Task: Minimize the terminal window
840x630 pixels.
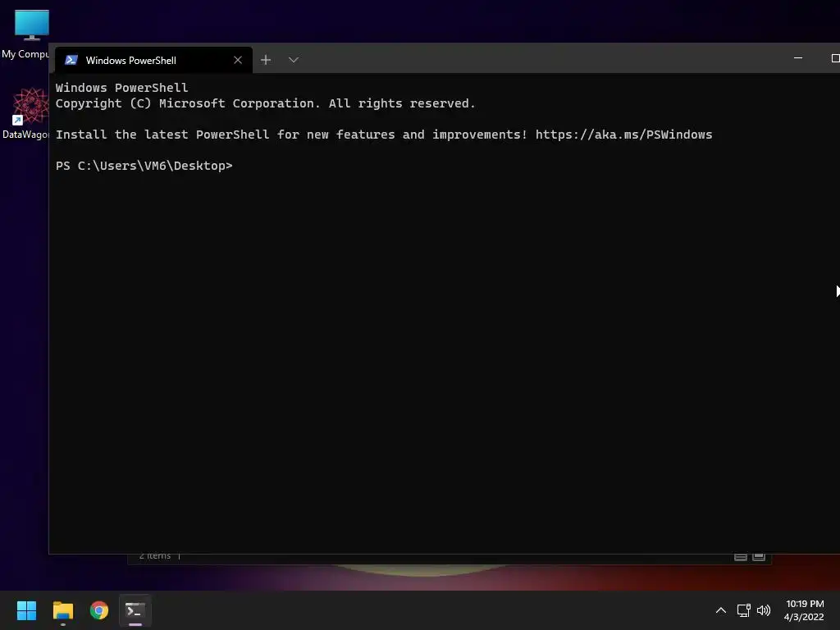Action: (797, 58)
